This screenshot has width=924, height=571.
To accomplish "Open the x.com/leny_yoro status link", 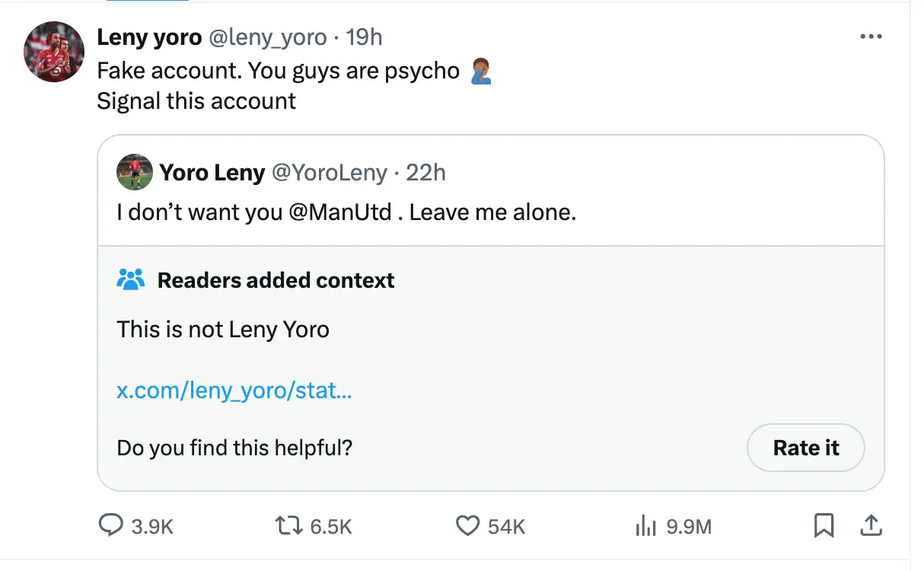I will tap(234, 391).
